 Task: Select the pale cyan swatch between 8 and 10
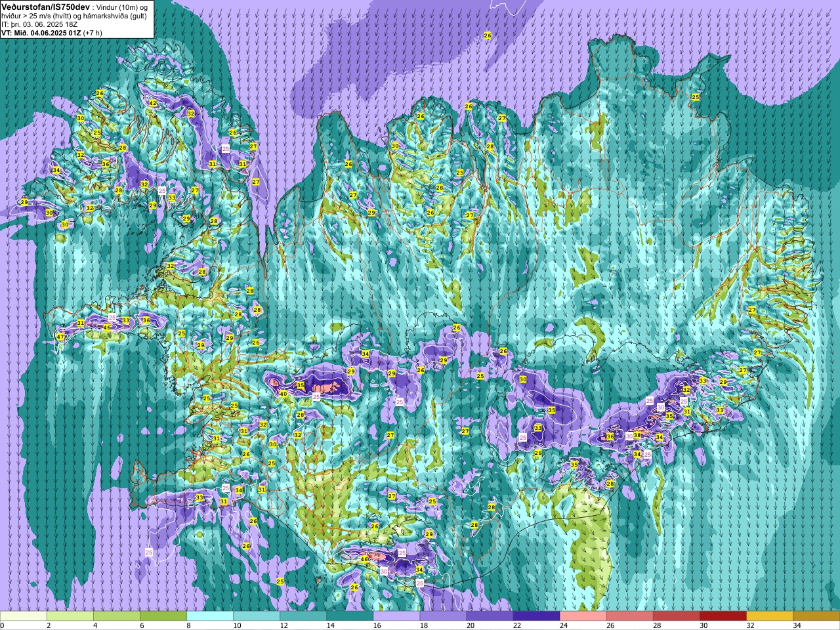pos(210,616)
